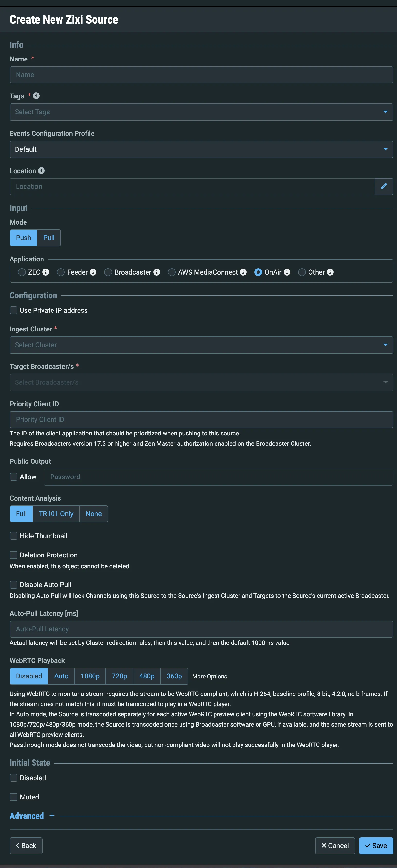Select the Broadcaster application radio button
Image resolution: width=397 pixels, height=868 pixels.
click(108, 272)
